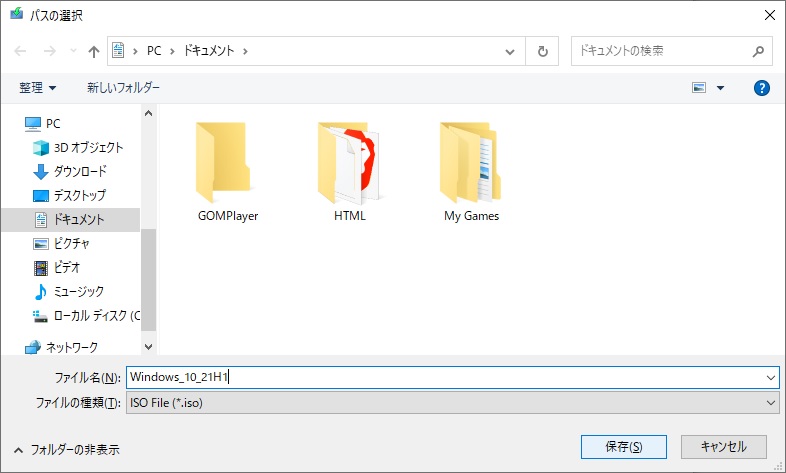Click the document icon in address bar

[x=118, y=51]
